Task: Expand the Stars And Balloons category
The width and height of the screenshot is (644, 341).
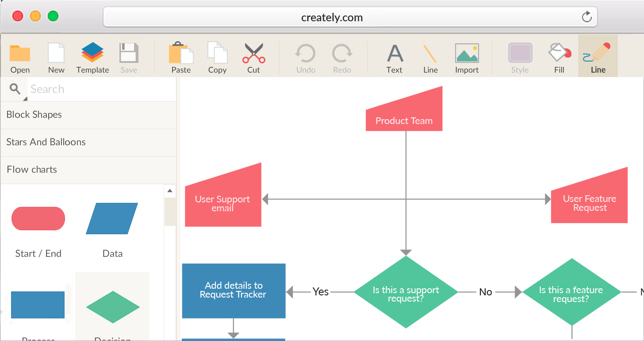Action: [88, 142]
